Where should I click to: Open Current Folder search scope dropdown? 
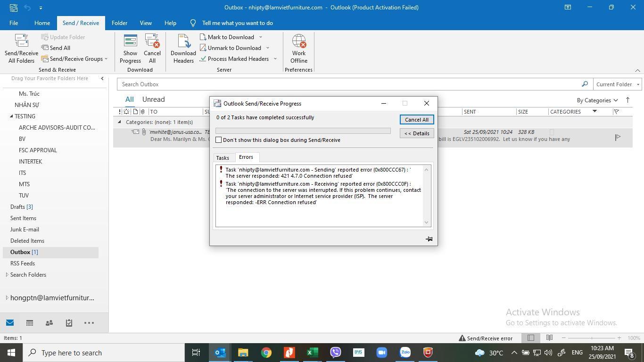coord(618,84)
